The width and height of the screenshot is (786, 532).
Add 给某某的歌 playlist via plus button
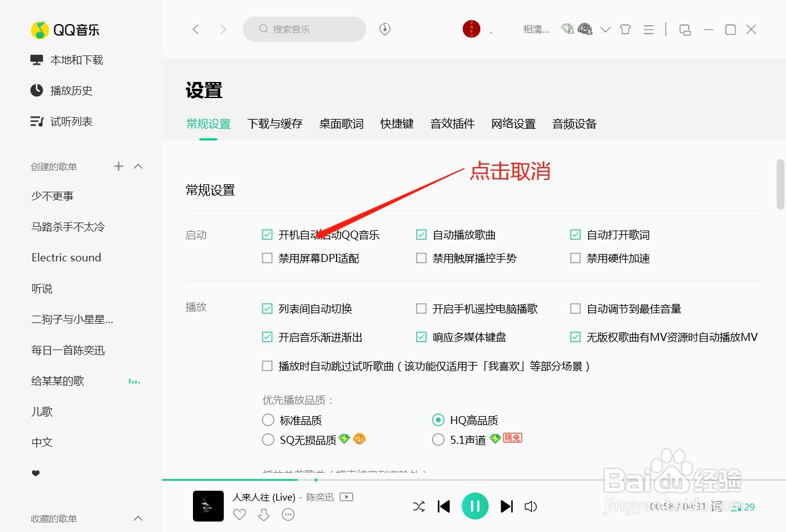(118, 166)
